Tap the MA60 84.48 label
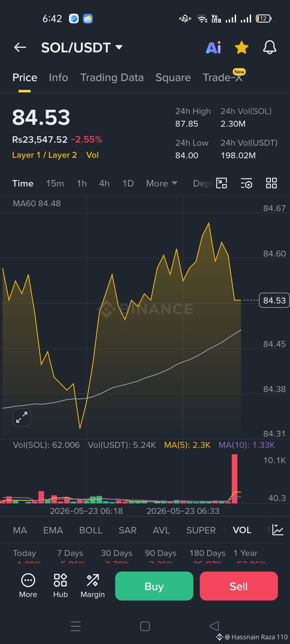The height and width of the screenshot is (644, 290). (x=37, y=203)
